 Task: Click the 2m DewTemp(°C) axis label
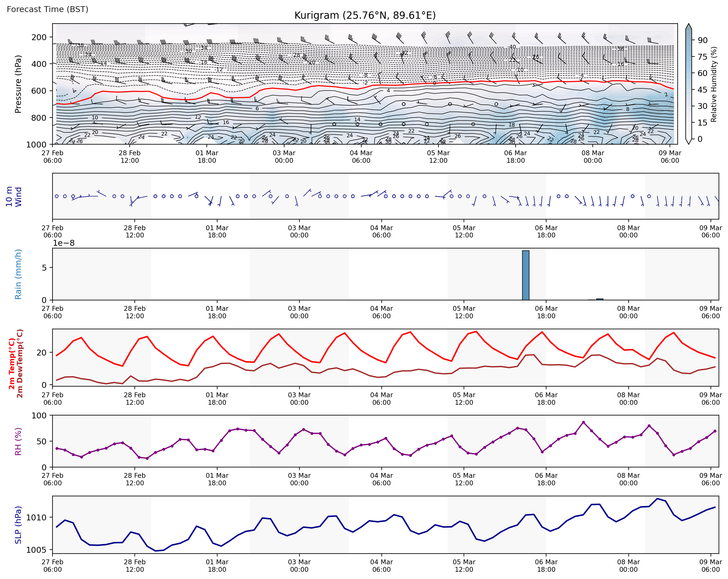(20, 364)
